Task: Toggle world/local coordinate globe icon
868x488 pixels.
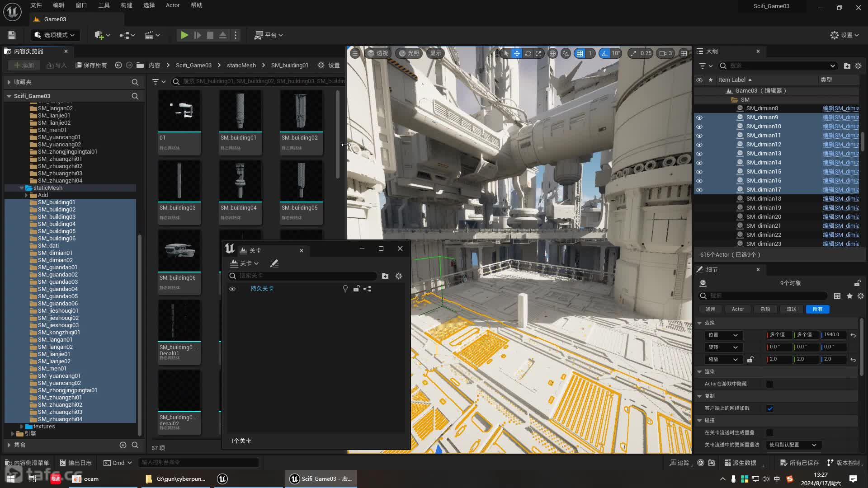Action: click(x=552, y=53)
